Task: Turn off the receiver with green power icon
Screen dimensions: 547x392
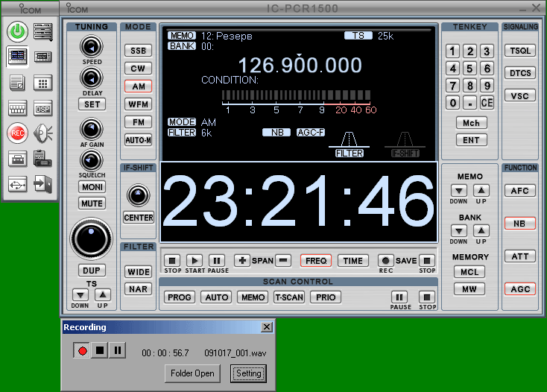Action: coord(17,32)
